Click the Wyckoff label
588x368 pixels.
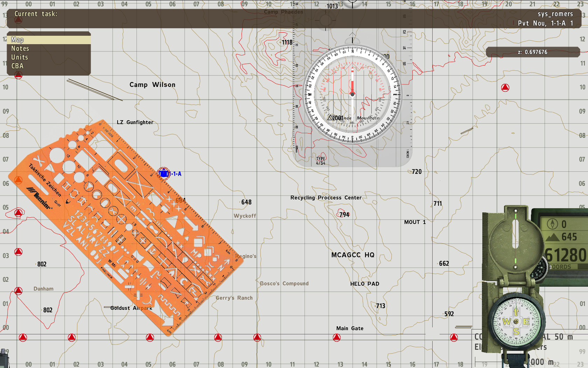[245, 216]
